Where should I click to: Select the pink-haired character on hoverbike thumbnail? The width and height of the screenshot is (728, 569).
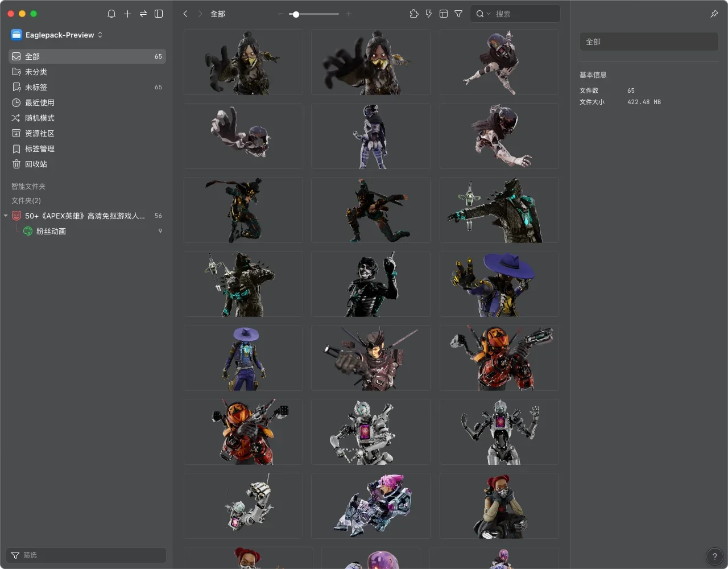click(x=371, y=506)
